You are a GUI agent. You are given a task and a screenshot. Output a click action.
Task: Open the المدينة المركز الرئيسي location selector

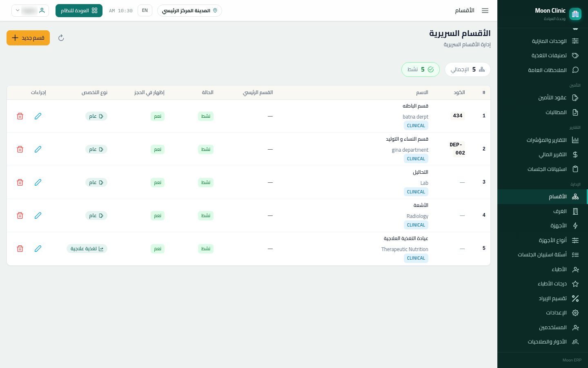[x=189, y=11]
